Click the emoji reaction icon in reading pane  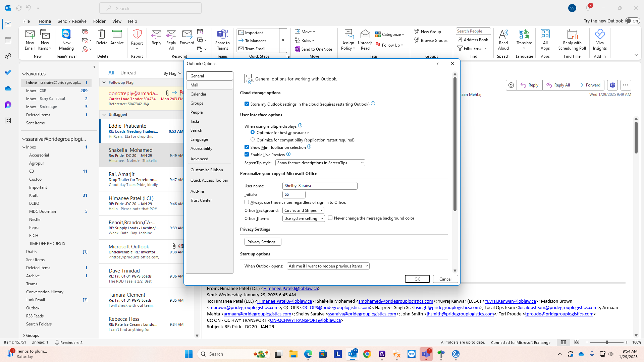pyautogui.click(x=511, y=85)
